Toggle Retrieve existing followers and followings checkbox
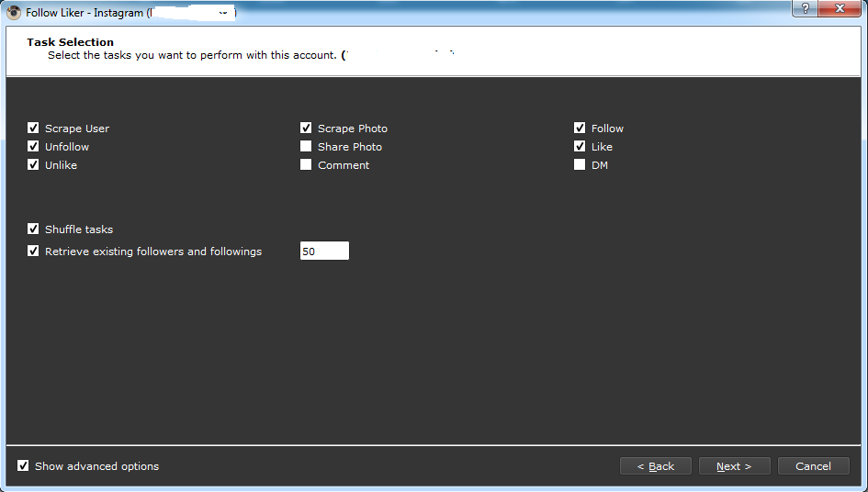 point(33,251)
